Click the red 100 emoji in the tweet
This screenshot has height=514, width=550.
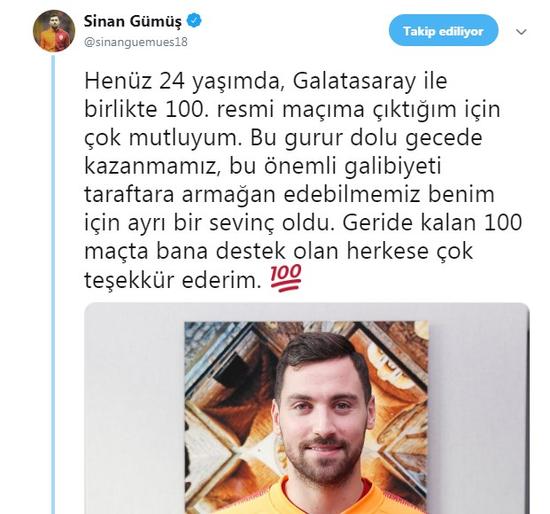pos(286,278)
